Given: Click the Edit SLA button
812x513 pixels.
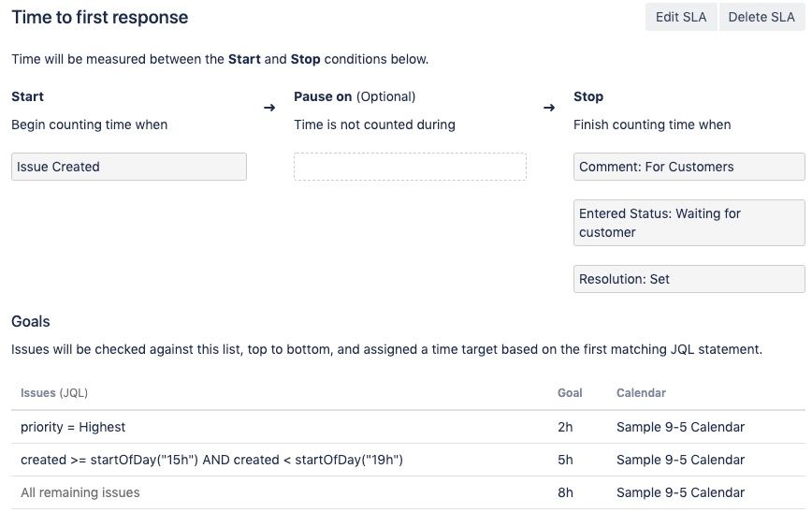Looking at the screenshot, I should (680, 17).
